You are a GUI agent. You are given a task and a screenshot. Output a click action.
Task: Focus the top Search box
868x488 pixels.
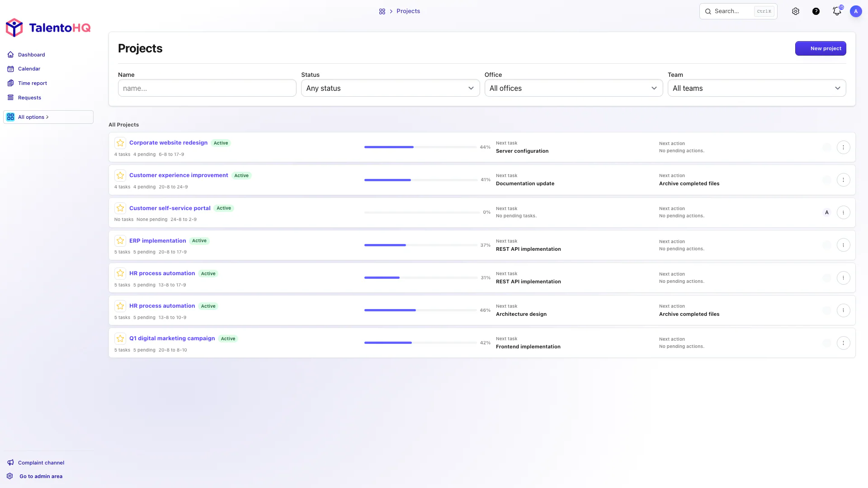coord(738,11)
